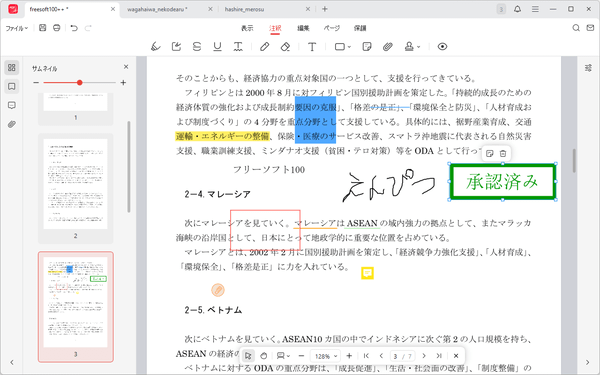
Task: Select the underline tool
Action: pyautogui.click(x=217, y=47)
